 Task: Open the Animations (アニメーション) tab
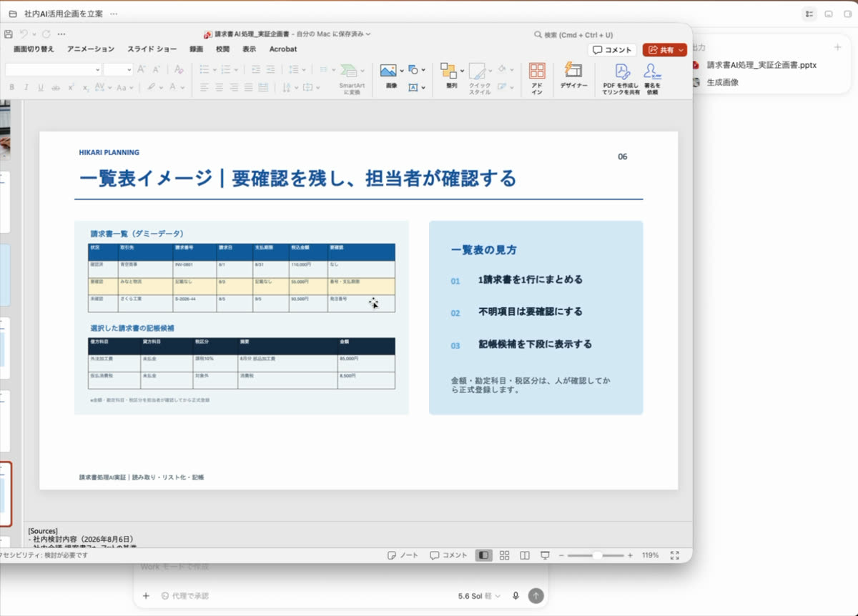tap(91, 49)
